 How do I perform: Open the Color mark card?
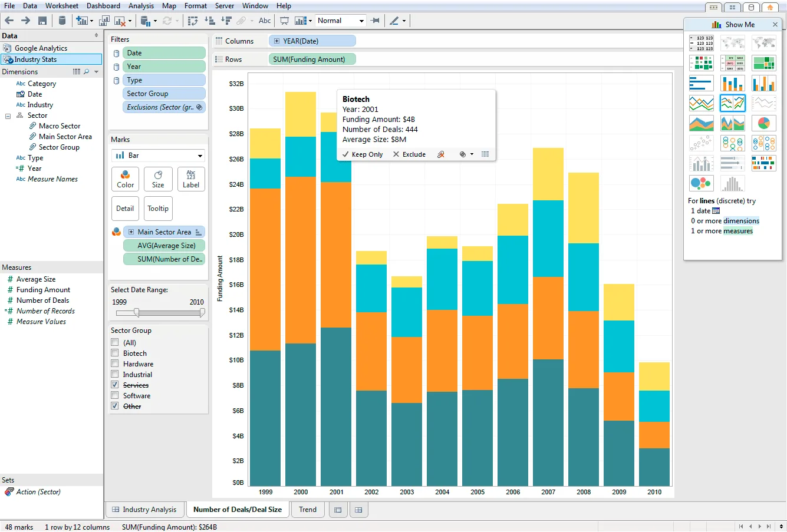point(125,179)
